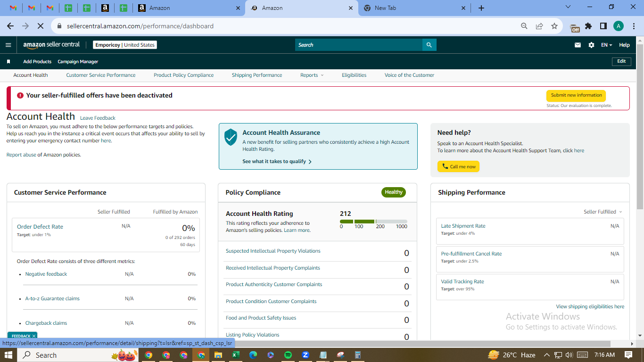Open the EN language dropdown
Viewport: 644px width, 362px height.
tap(606, 45)
